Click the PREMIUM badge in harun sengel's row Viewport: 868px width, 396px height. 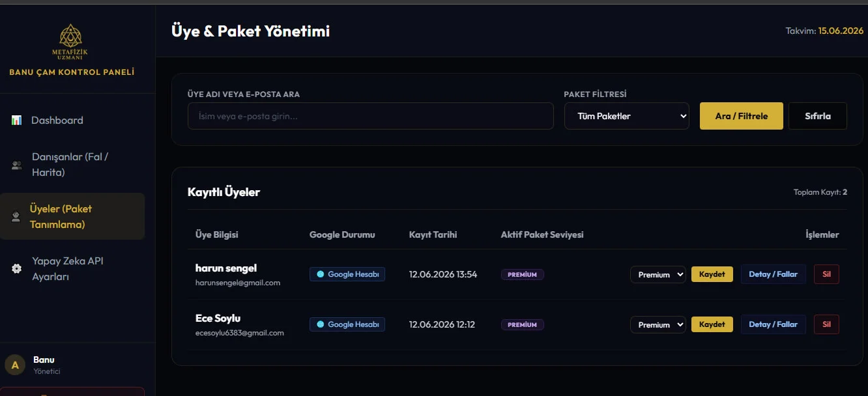tap(523, 274)
